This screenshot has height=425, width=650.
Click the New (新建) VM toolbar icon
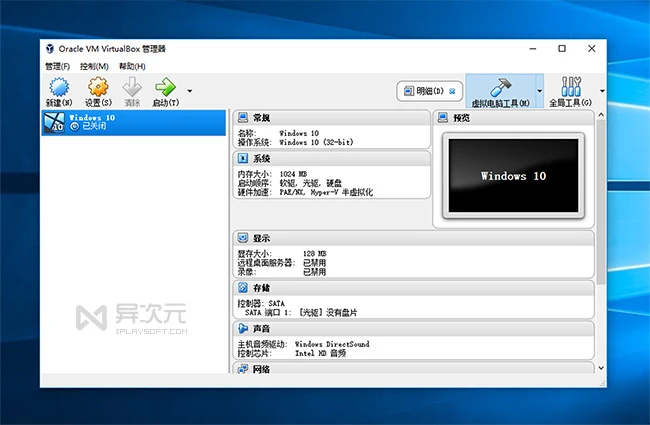pos(59,87)
